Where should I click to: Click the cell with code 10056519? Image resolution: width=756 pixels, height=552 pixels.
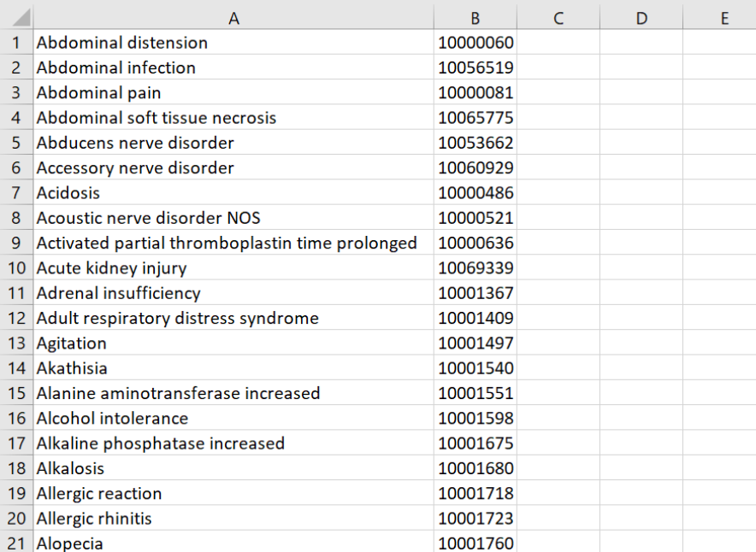[475, 68]
